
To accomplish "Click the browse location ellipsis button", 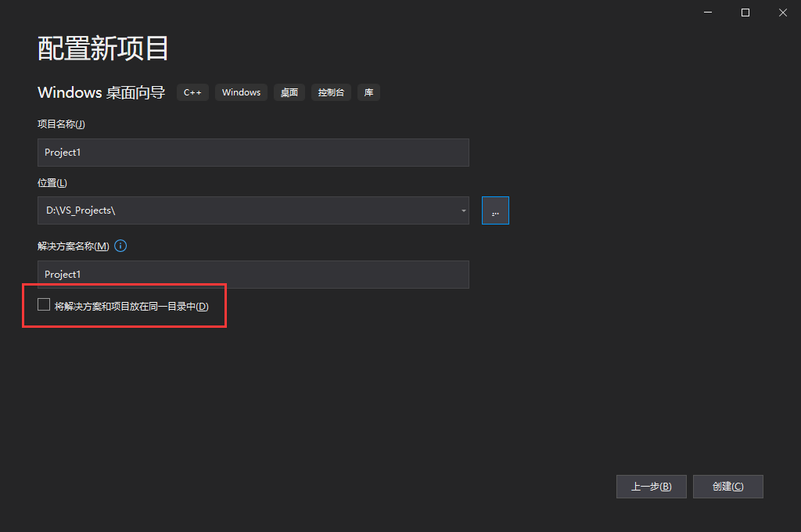I will pyautogui.click(x=495, y=210).
